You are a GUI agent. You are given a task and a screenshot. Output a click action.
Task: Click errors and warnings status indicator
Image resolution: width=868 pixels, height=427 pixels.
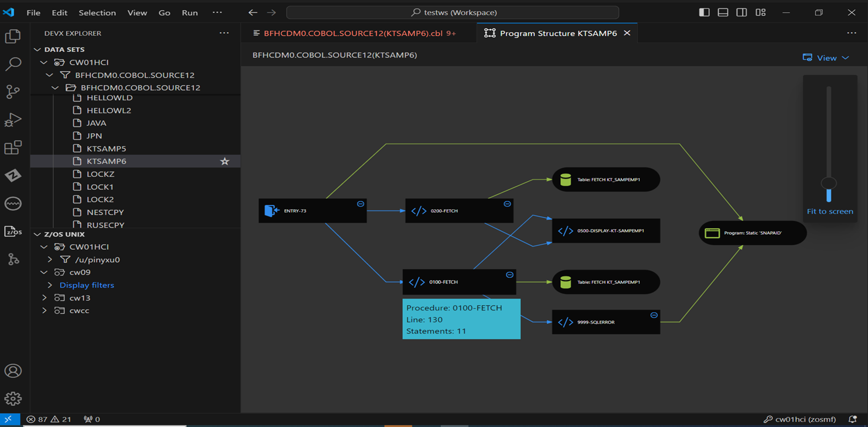click(49, 419)
